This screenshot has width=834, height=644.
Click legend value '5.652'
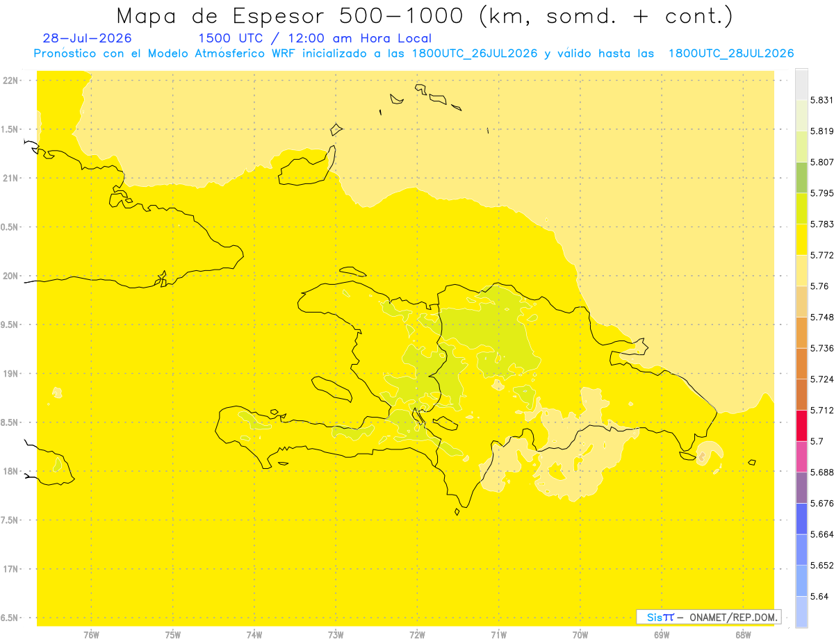pyautogui.click(x=821, y=565)
